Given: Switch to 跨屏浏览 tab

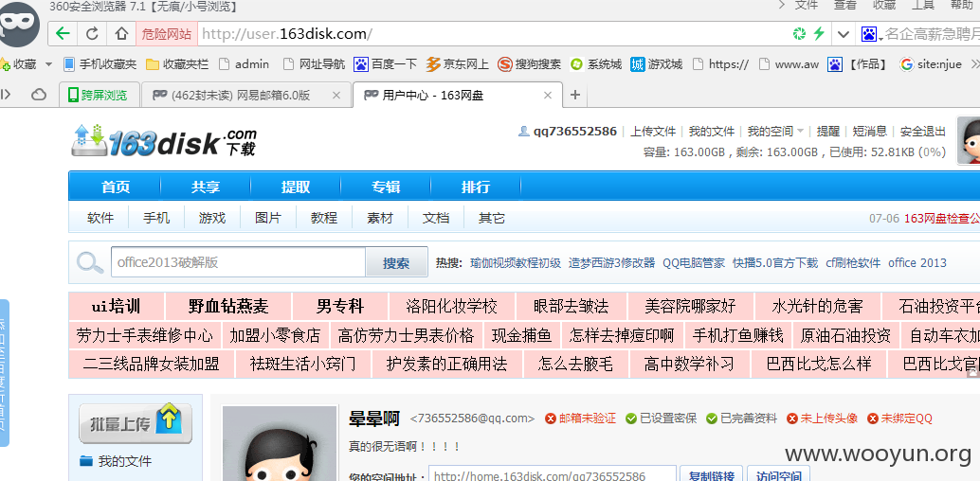Looking at the screenshot, I should coord(98,95).
